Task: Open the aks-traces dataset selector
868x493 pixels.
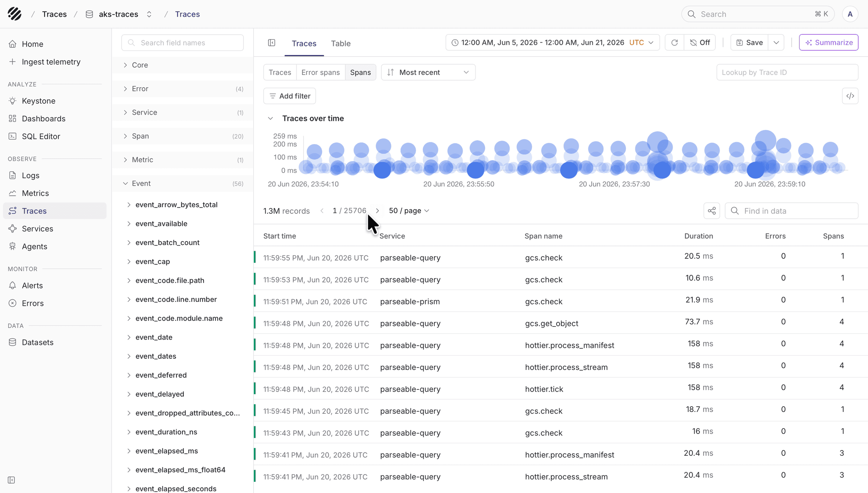Action: click(119, 14)
